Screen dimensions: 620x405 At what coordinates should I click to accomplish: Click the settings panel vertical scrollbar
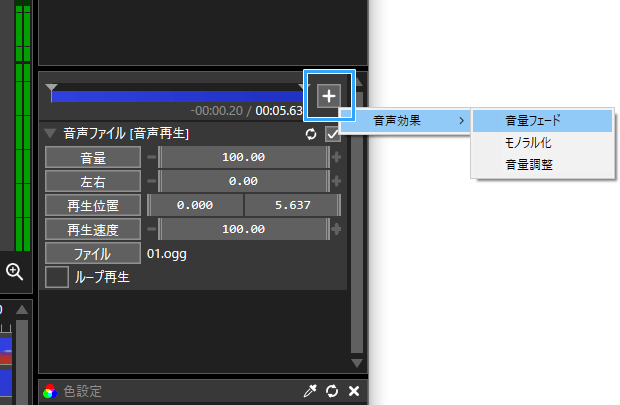pyautogui.click(x=357, y=221)
